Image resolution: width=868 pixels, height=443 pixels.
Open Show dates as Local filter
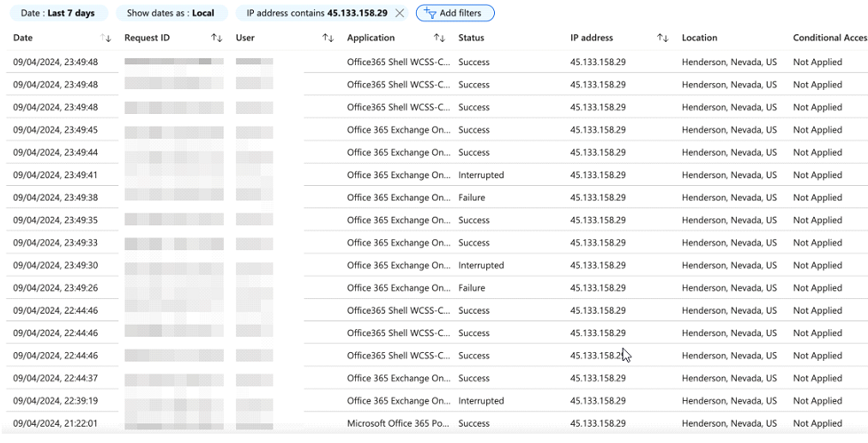[171, 14]
